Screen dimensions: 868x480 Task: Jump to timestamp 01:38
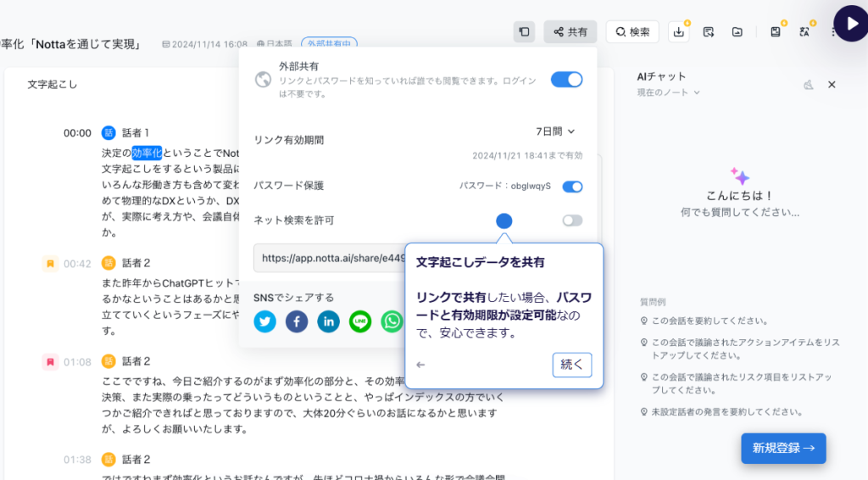tap(77, 460)
